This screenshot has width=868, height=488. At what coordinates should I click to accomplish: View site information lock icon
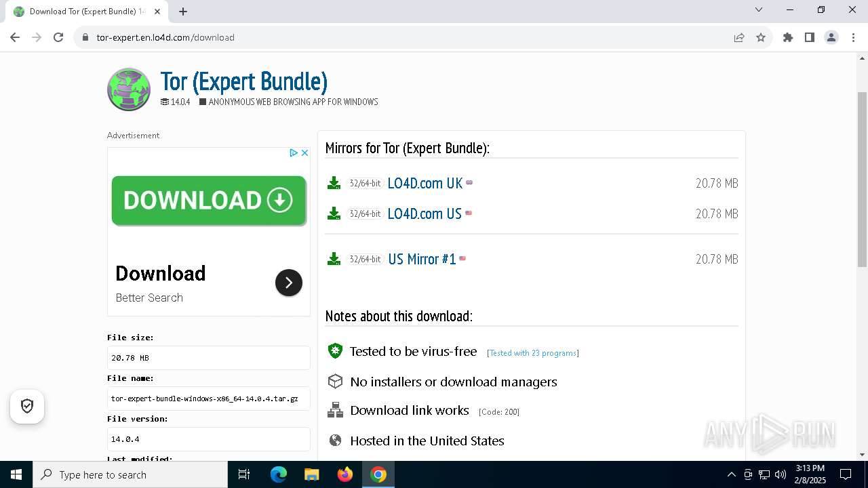coord(85,37)
